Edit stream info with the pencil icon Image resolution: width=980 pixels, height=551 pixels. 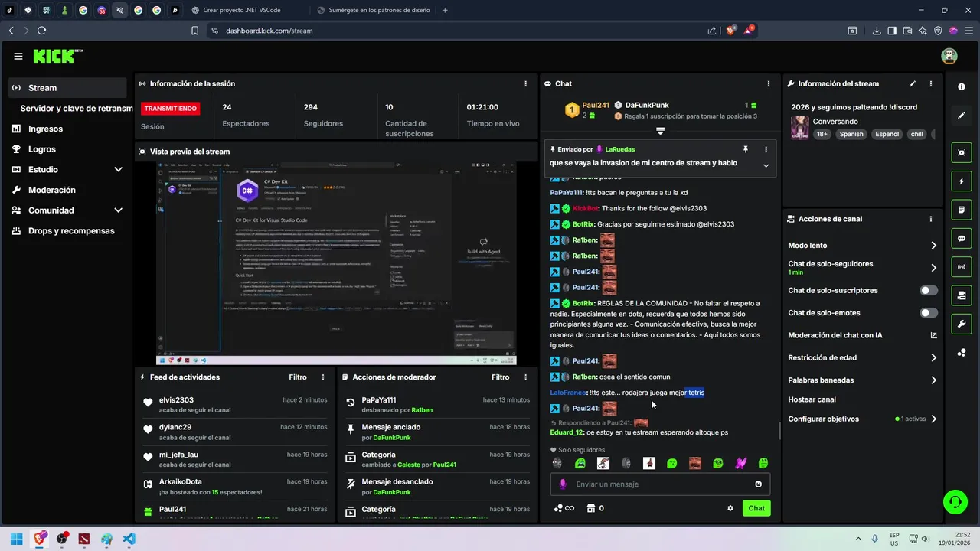pyautogui.click(x=912, y=83)
